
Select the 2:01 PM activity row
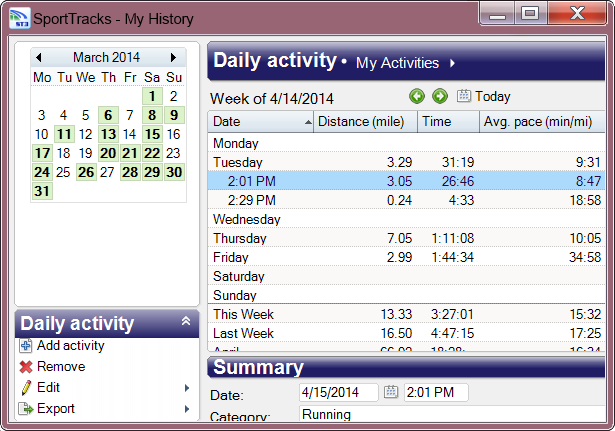click(406, 181)
